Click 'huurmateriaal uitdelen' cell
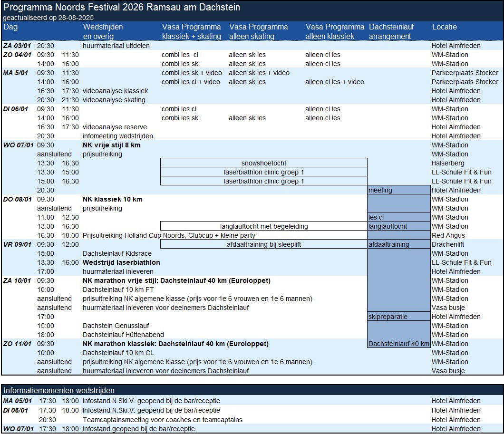 [116, 46]
